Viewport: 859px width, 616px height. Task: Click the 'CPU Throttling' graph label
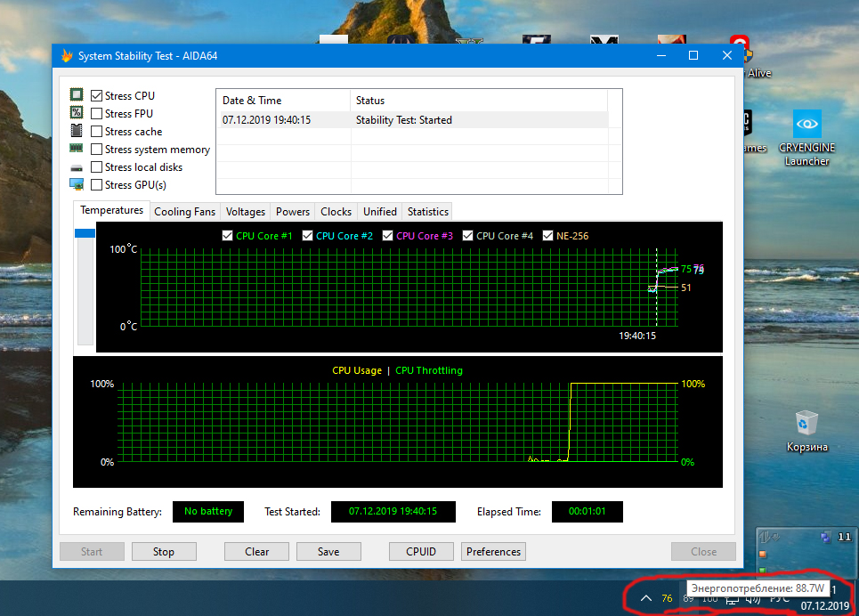click(429, 370)
